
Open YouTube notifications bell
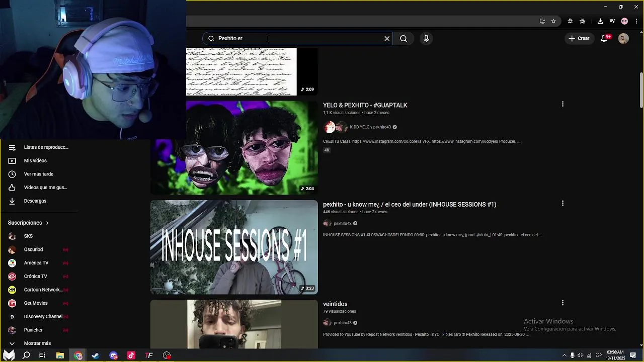tap(605, 38)
